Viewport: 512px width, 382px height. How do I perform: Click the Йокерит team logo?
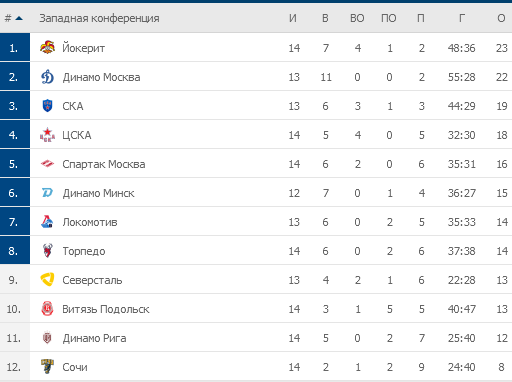coord(47,47)
